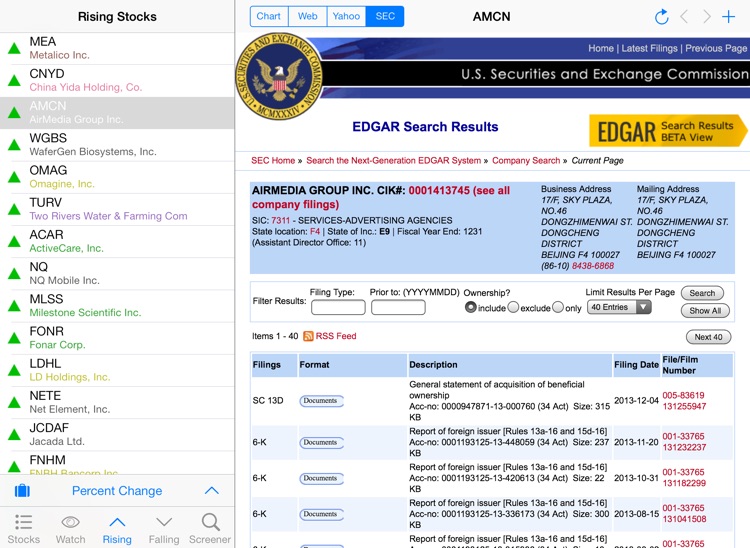Viewport: 750px width, 548px height.
Task: Go back with the left arrow
Action: tap(684, 17)
